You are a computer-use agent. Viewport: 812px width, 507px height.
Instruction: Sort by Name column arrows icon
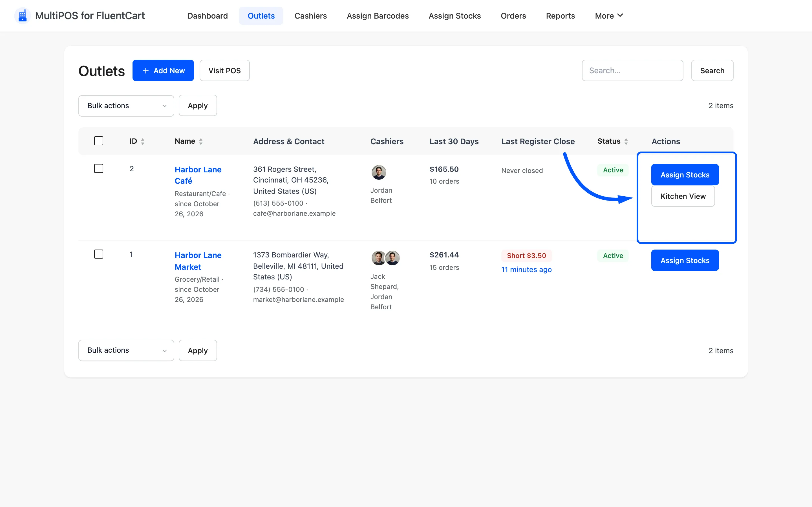201,141
